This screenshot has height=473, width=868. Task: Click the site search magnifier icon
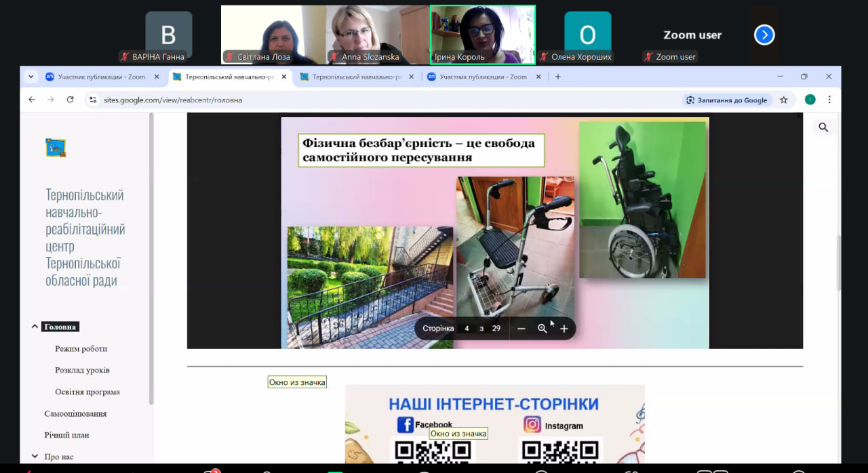(823, 127)
